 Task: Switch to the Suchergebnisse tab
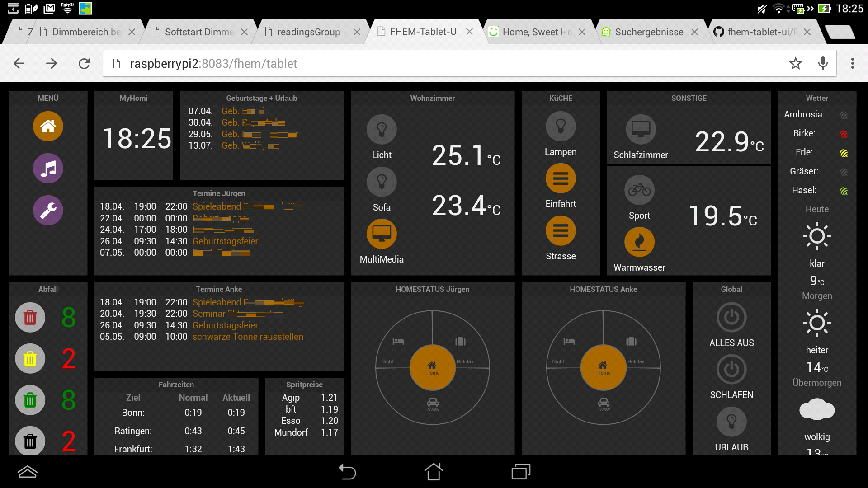coord(649,32)
